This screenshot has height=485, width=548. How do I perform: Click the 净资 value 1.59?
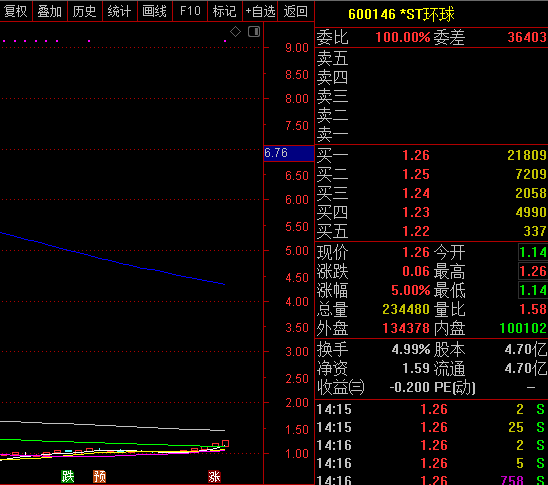pos(416,368)
